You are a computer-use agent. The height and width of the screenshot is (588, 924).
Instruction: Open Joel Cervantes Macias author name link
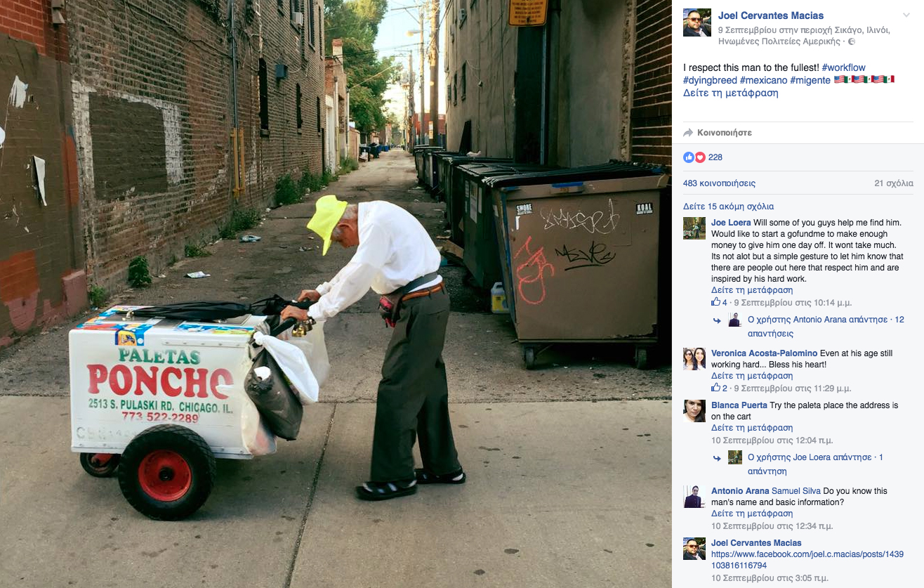(771, 15)
